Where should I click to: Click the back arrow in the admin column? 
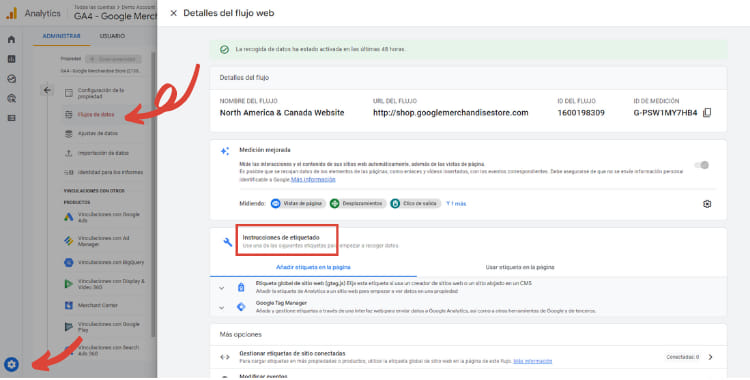coord(47,90)
